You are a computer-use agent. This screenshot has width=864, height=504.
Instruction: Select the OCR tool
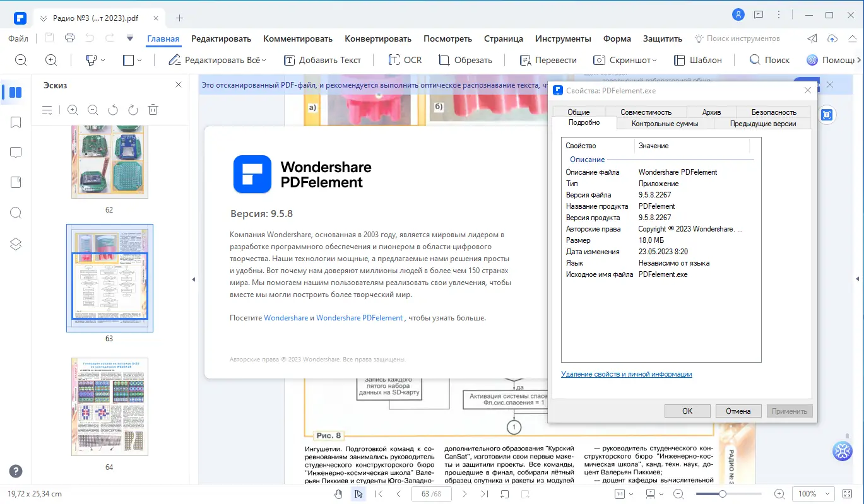click(x=405, y=59)
